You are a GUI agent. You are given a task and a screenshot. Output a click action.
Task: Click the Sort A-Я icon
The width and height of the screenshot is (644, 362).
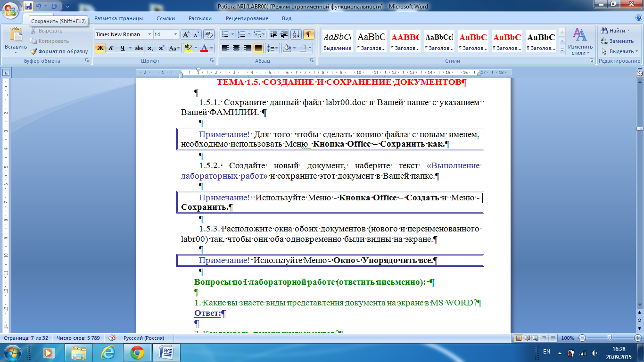(x=297, y=34)
